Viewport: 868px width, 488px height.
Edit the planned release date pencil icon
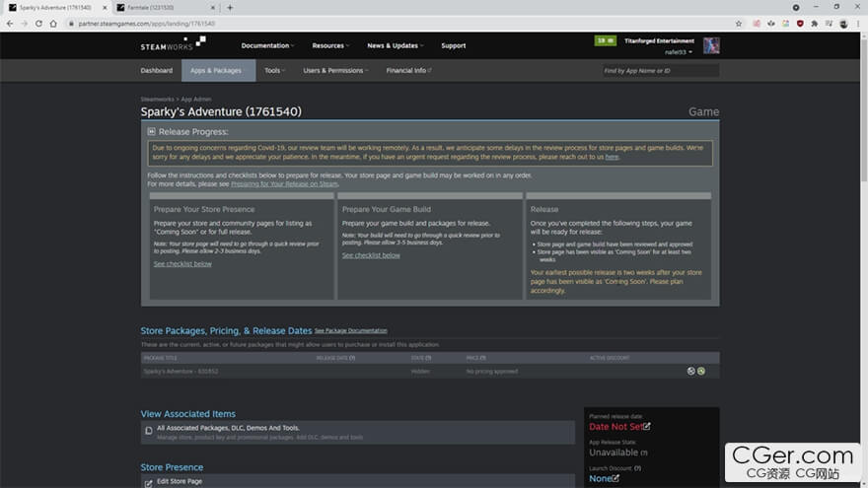click(647, 426)
